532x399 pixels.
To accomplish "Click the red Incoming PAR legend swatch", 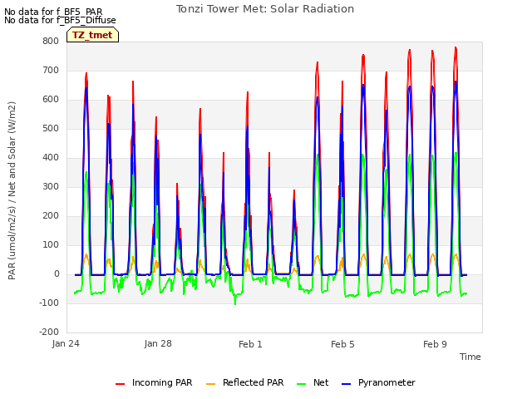I will coord(120,384).
